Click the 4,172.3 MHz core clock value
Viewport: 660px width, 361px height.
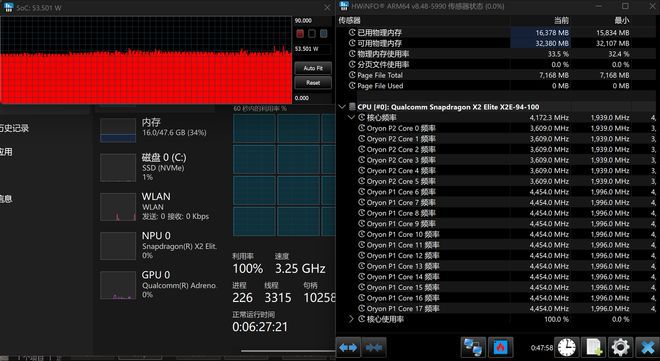point(549,117)
